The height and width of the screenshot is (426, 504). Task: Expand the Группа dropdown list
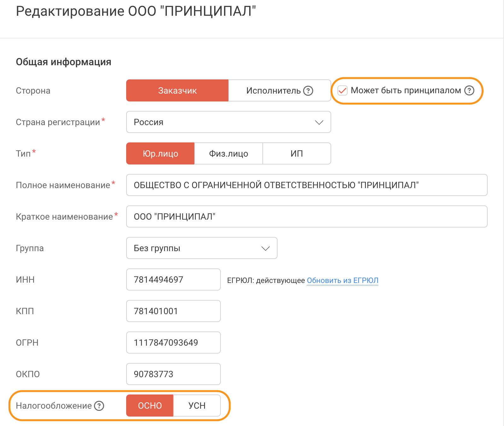[201, 248]
